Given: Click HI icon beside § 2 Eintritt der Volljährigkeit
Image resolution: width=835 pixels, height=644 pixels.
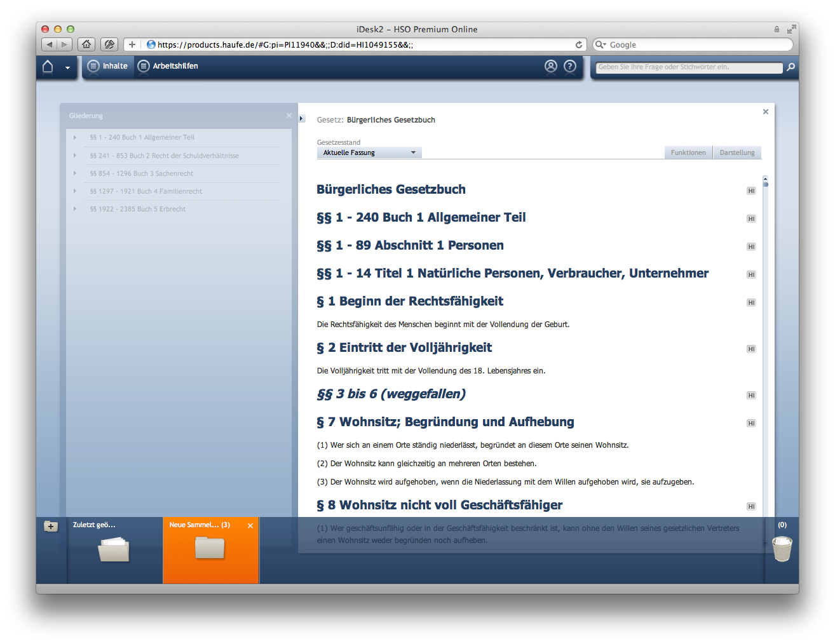Looking at the screenshot, I should [751, 349].
